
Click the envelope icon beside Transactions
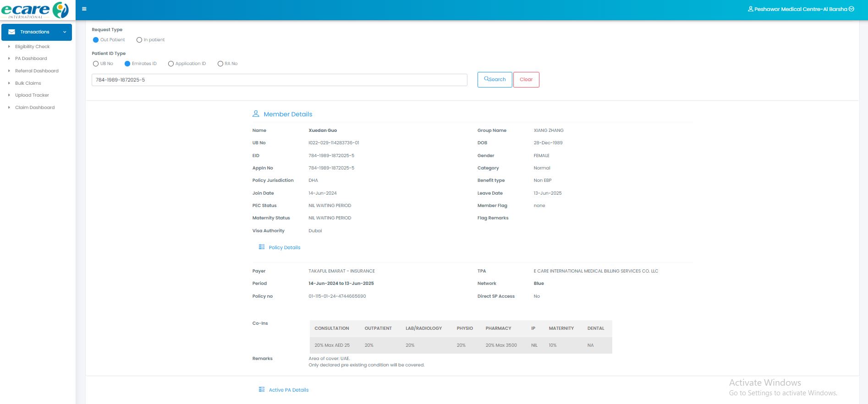pos(12,32)
